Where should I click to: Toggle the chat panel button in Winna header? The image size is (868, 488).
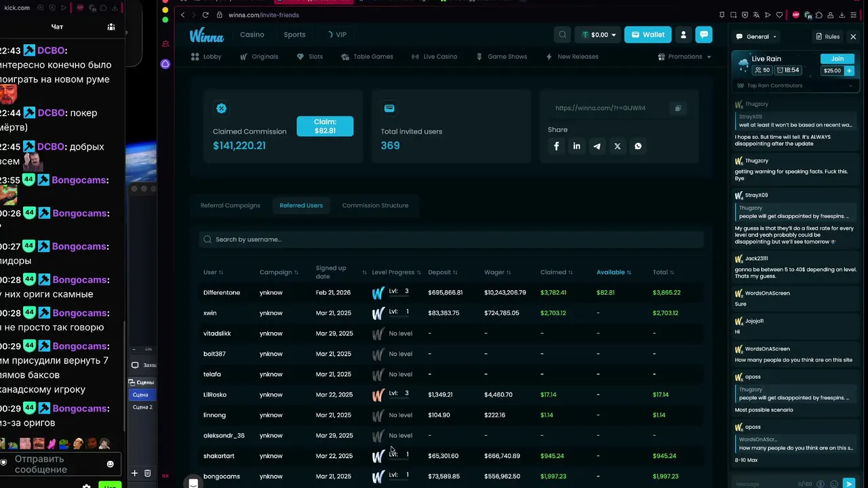704,35
